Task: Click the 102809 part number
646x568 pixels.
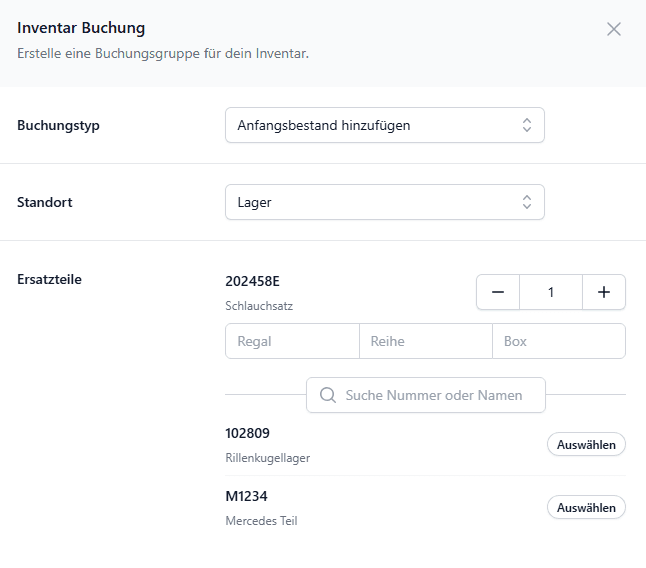Action: tap(247, 433)
